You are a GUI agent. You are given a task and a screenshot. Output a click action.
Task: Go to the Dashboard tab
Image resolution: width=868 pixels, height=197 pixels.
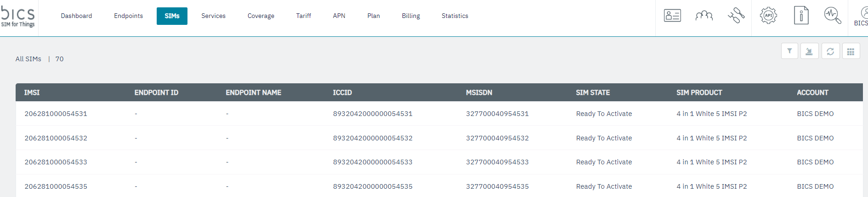[x=76, y=16]
